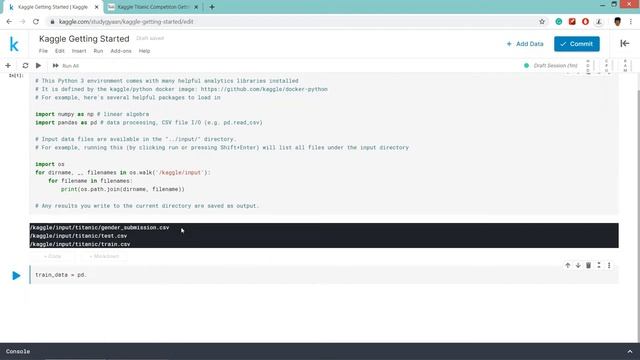Click the Draft Session status indicator
Viewport: 640px width, 360px height.
point(551,65)
